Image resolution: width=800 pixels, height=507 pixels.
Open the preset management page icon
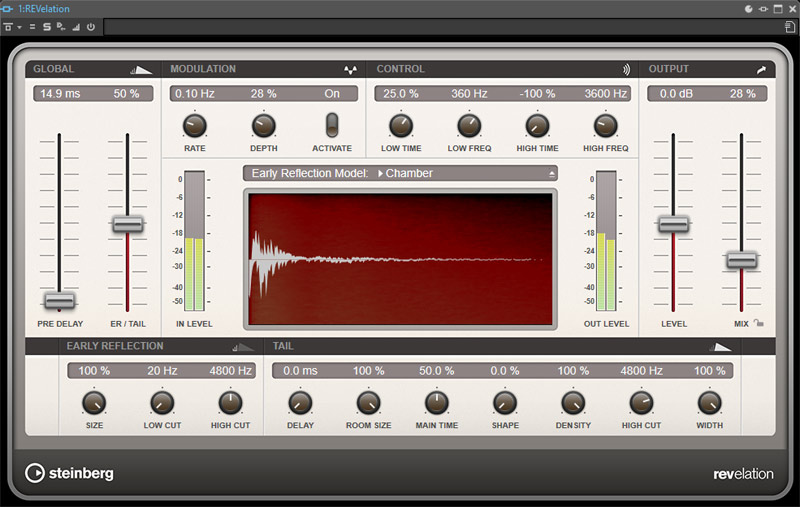[x=790, y=27]
